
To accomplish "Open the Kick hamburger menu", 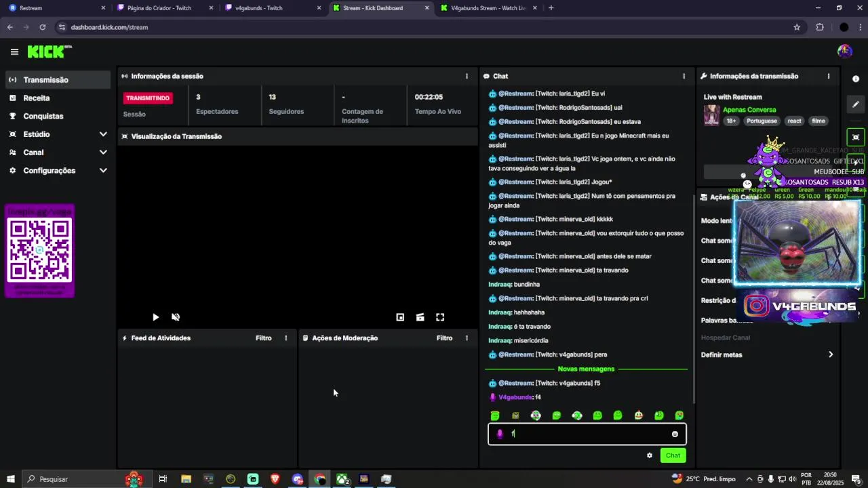I will (x=14, y=52).
